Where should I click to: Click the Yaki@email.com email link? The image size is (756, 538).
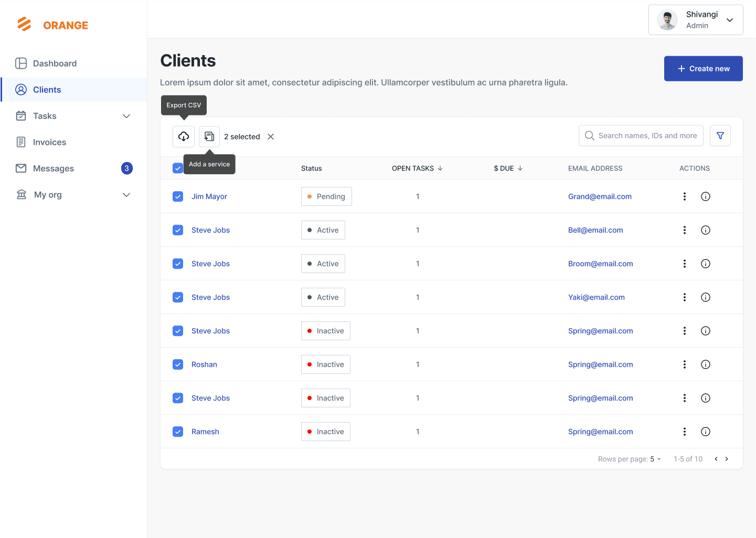coord(597,297)
